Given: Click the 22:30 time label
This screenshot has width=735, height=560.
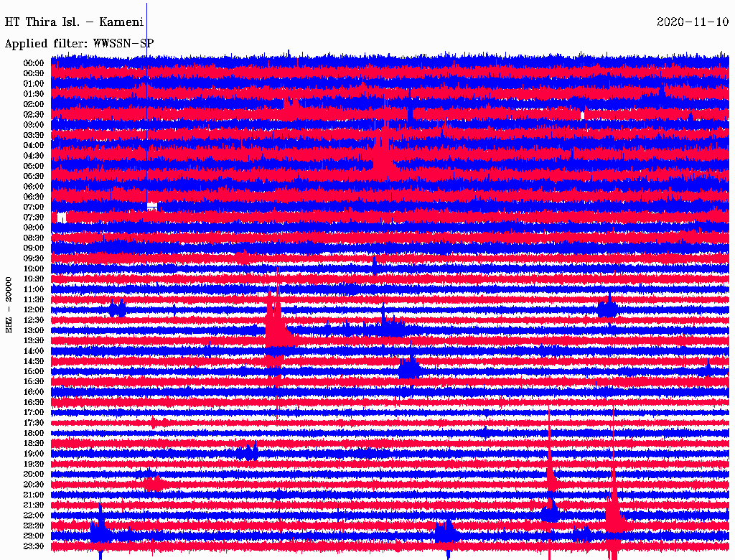Looking at the screenshot, I should (33, 526).
